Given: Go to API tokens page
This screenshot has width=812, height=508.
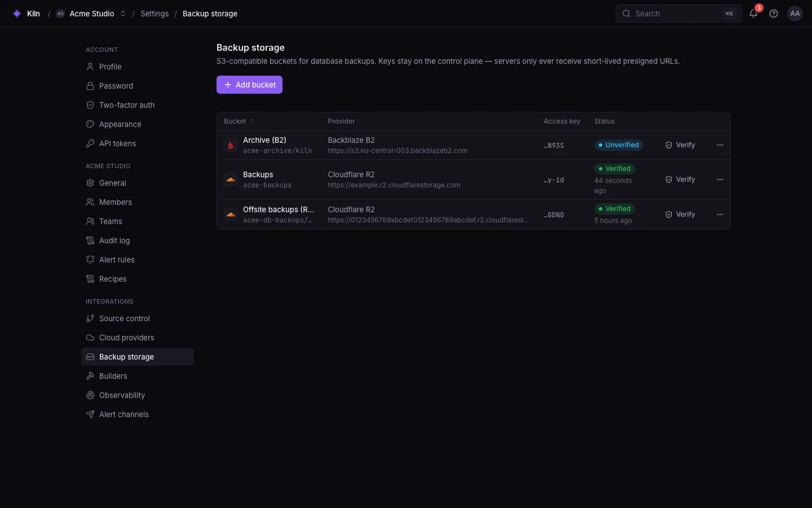Looking at the screenshot, I should (x=138, y=143).
